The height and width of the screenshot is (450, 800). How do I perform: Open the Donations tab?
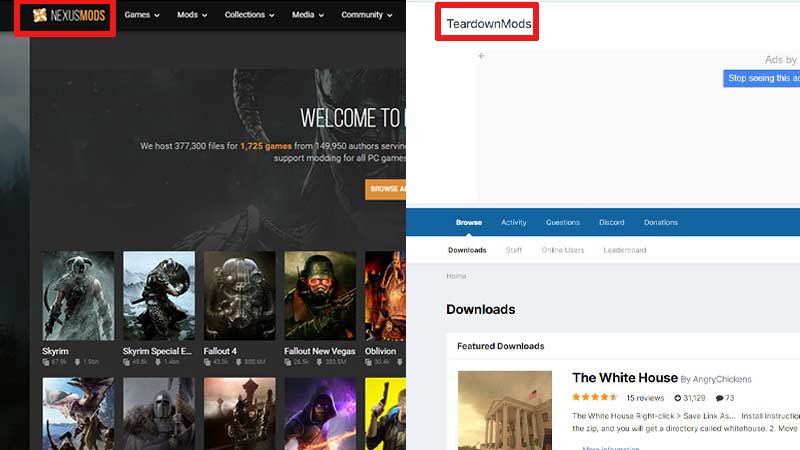(661, 222)
